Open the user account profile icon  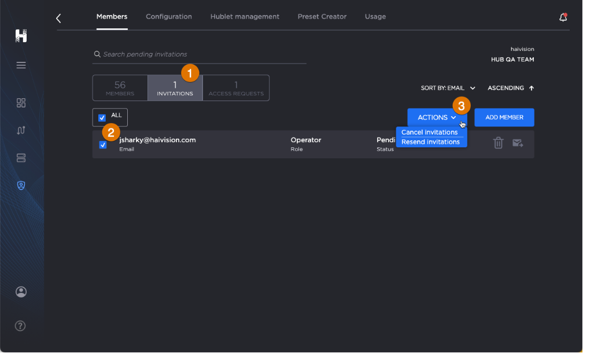pos(21,292)
